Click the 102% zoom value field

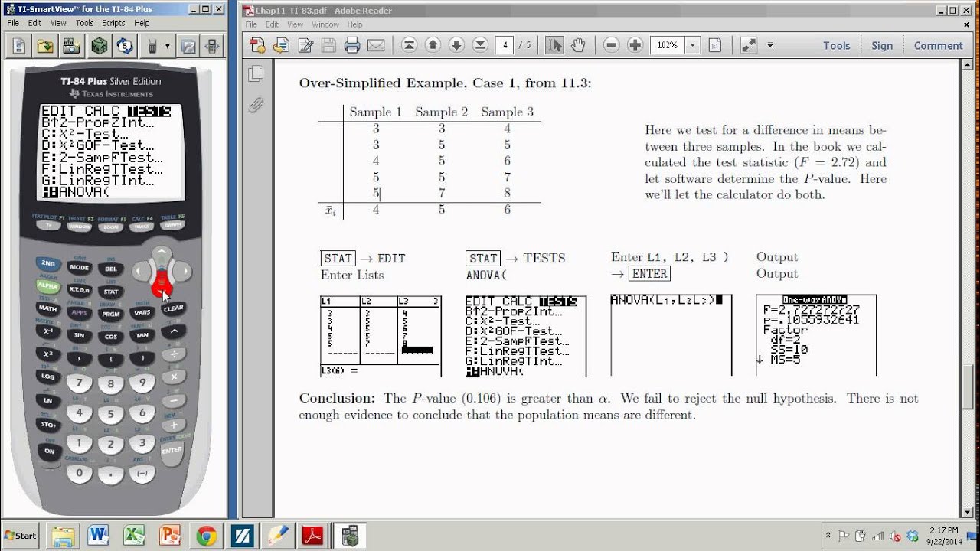click(668, 45)
